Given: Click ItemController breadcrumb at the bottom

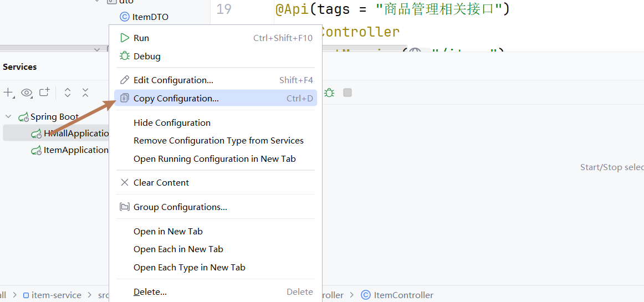Looking at the screenshot, I should point(403,295).
